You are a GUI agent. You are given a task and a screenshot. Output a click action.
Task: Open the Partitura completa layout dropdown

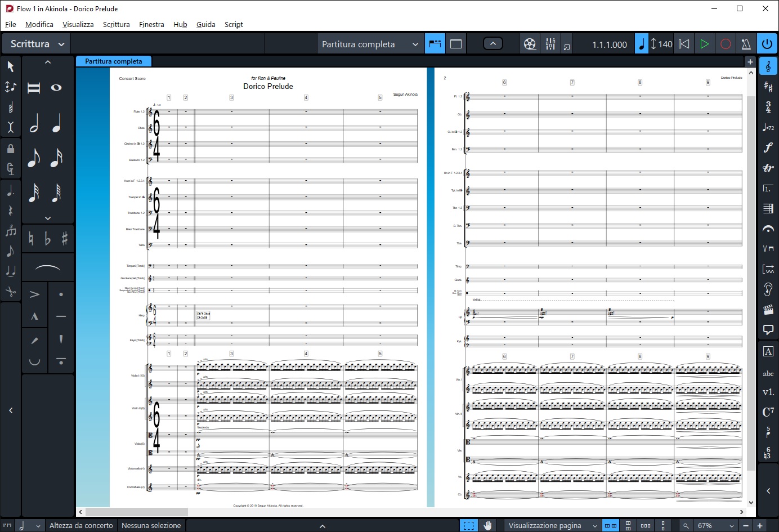tap(370, 44)
